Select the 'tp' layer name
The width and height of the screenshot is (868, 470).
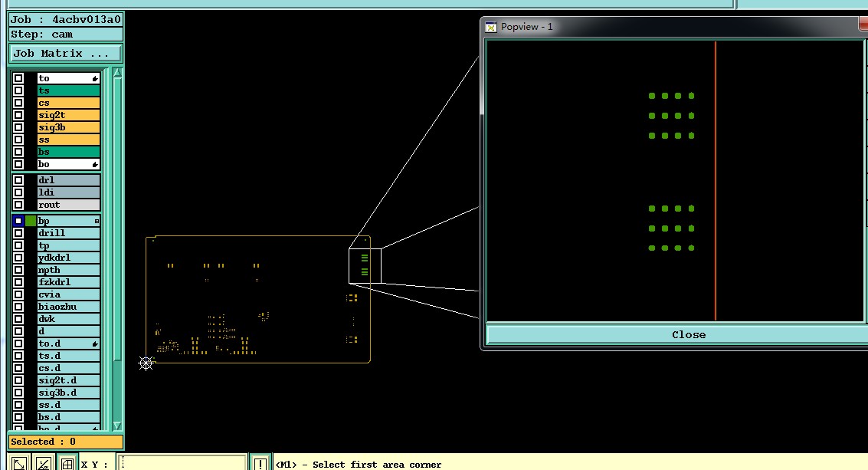69,245
